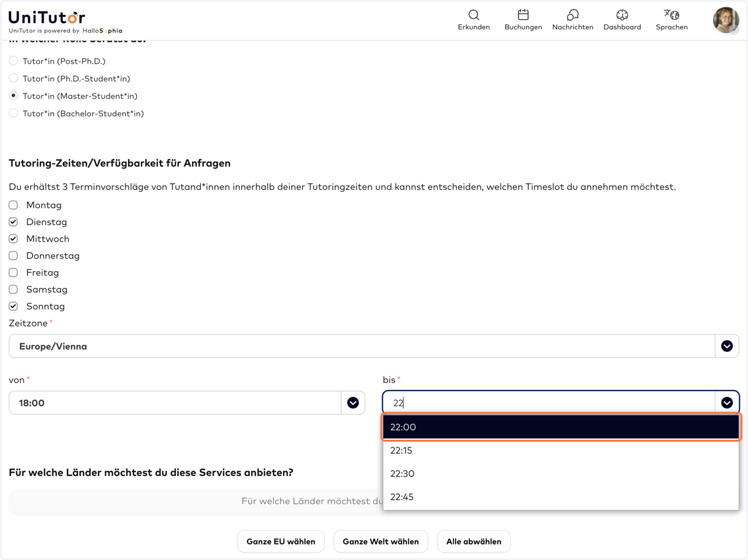Check the Samstag checkbox
Viewport: 748px width, 560px height.
13,289
